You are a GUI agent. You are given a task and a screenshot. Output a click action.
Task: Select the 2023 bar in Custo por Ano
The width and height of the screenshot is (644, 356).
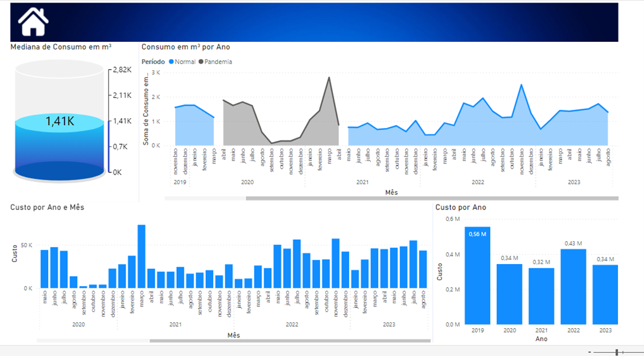[605, 294]
